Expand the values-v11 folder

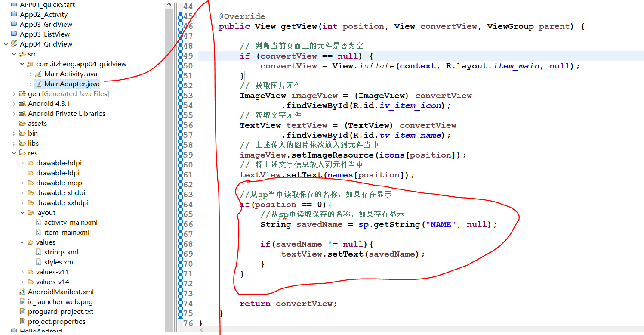tap(22, 272)
